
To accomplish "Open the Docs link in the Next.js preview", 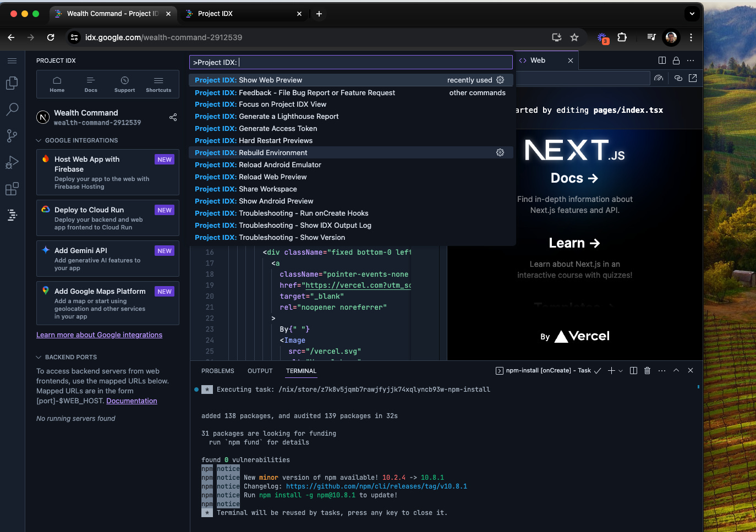I will [x=574, y=178].
